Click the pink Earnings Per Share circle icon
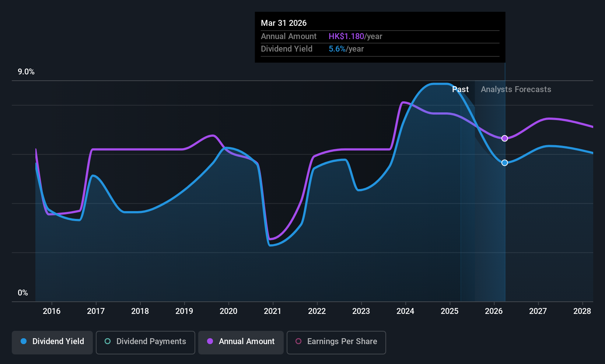This screenshot has width=605, height=364. [298, 341]
